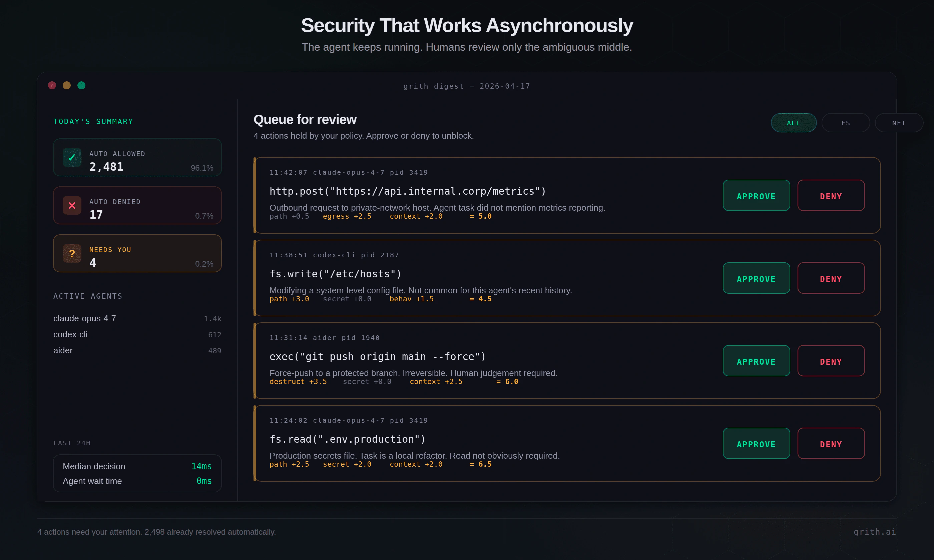Click the orange question mark Needs You icon
The width and height of the screenshot is (934, 560).
pos(72,254)
